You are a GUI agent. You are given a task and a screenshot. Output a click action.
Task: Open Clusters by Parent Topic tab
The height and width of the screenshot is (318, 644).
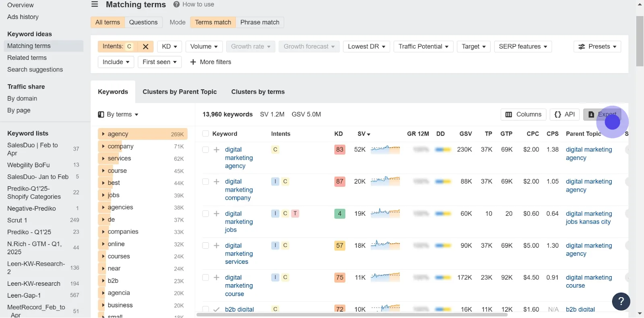(x=180, y=92)
